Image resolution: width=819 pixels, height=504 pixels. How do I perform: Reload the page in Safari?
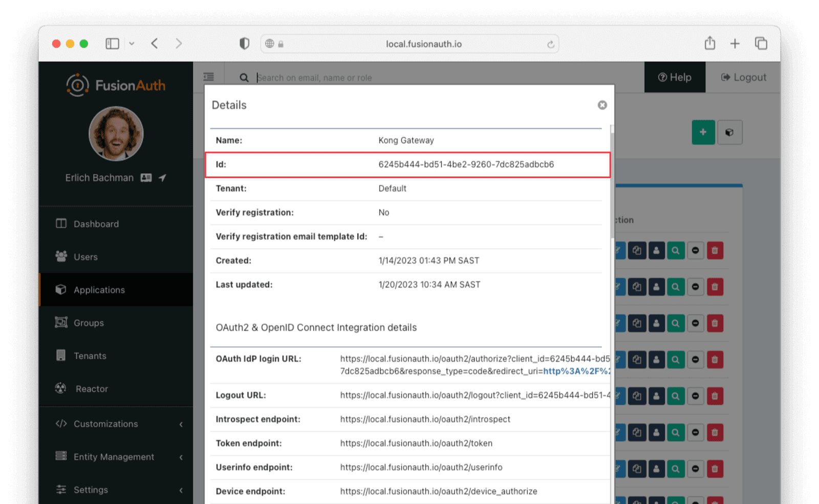[x=551, y=44]
